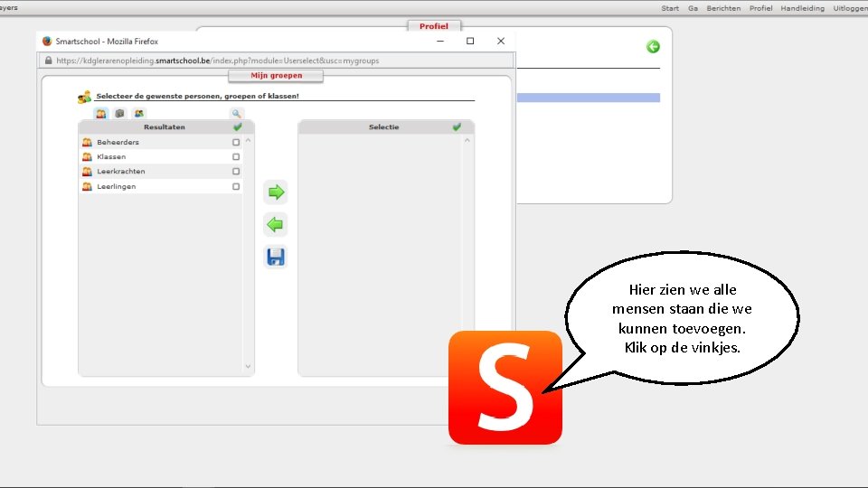Click the Beheerders group icon
868x488 pixels.
click(x=87, y=142)
